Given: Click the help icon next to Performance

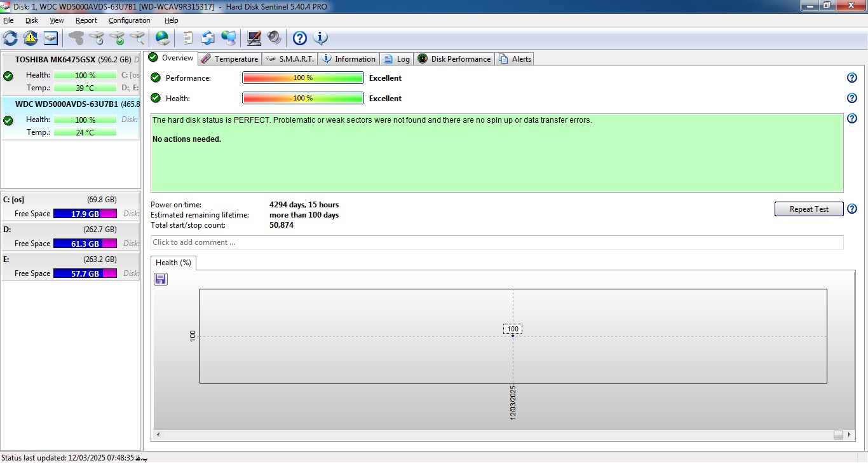Looking at the screenshot, I should coord(852,78).
